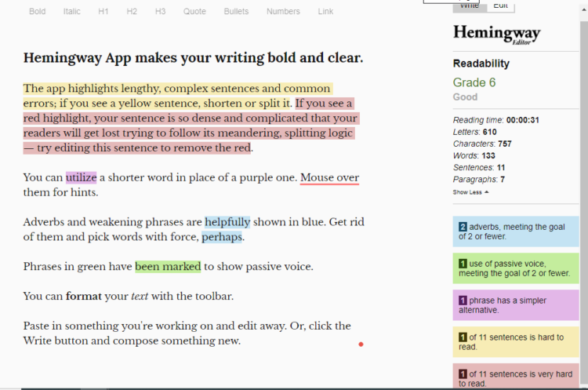Insert a Link from the toolbar
This screenshot has width=588, height=390.
[325, 12]
